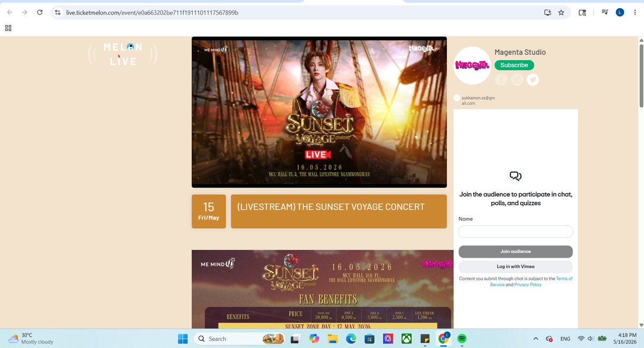Launch Microsoft Edge from the taskbar

coord(351,339)
